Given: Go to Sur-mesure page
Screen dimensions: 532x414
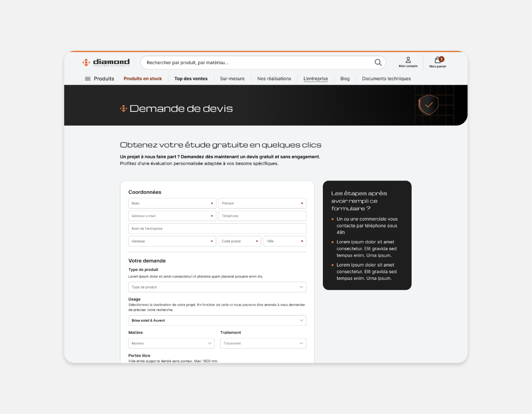Looking at the screenshot, I should [232, 79].
